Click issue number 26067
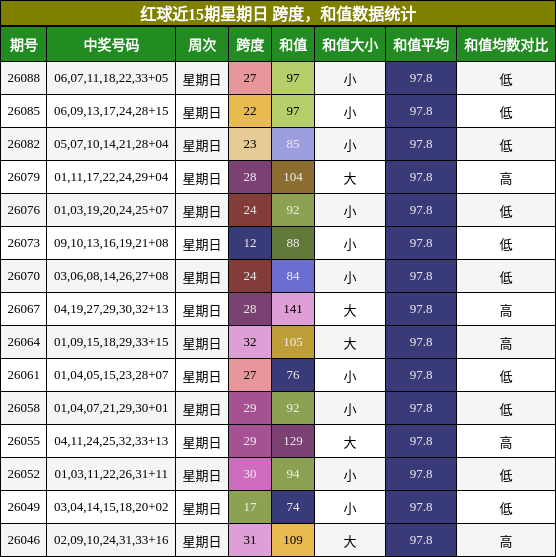The image size is (556, 557). [x=23, y=309]
